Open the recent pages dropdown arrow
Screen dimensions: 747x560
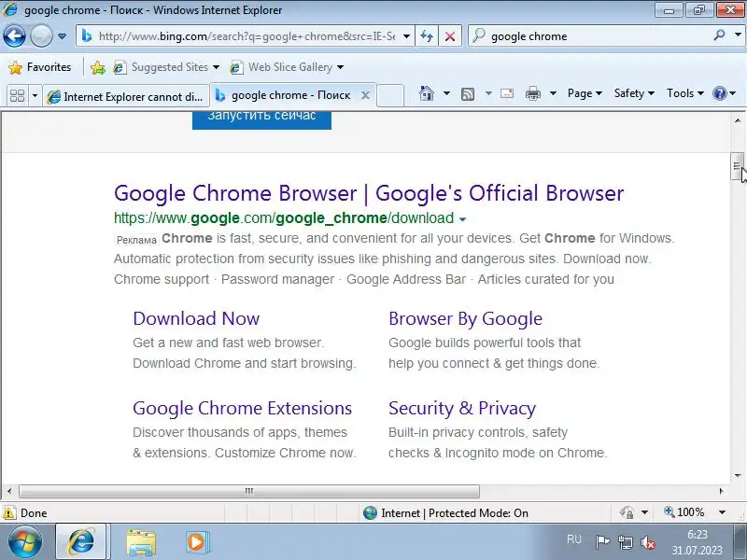pyautogui.click(x=62, y=36)
